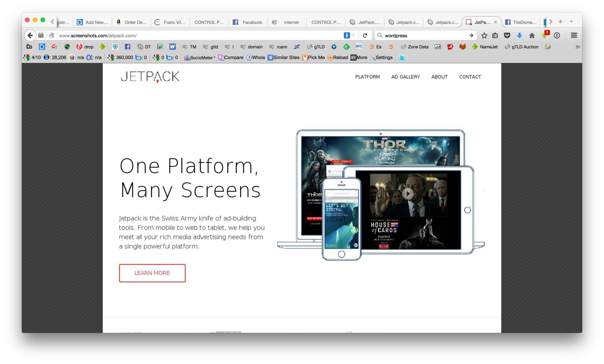The height and width of the screenshot is (364, 604).
Task: Click the 1Password key icon
Action: pos(557,36)
